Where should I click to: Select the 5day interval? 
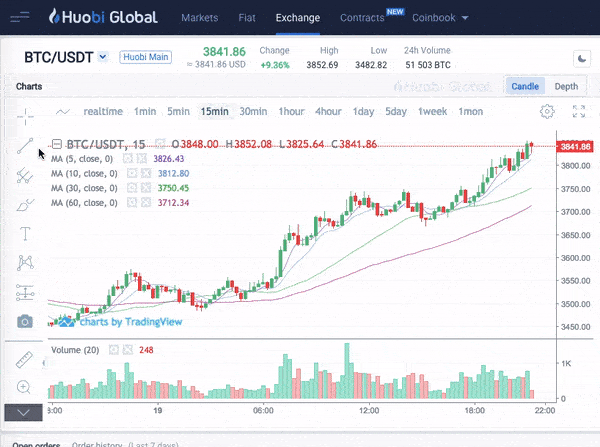(396, 111)
